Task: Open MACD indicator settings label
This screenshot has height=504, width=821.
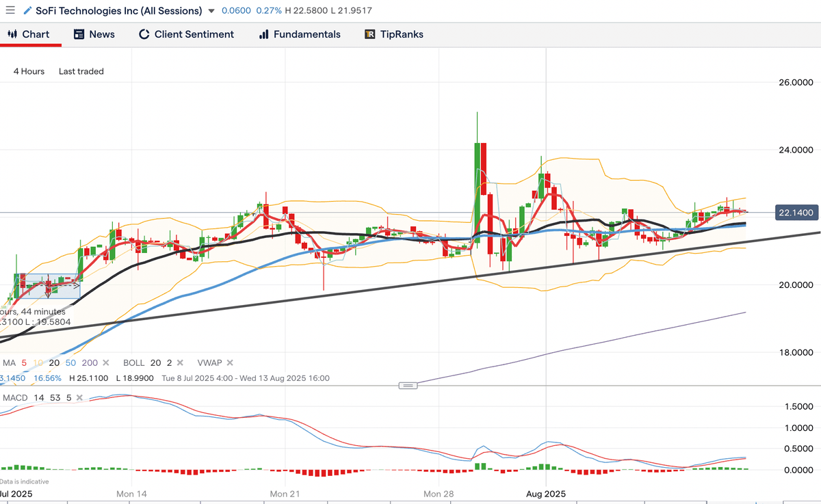Action: [16, 397]
